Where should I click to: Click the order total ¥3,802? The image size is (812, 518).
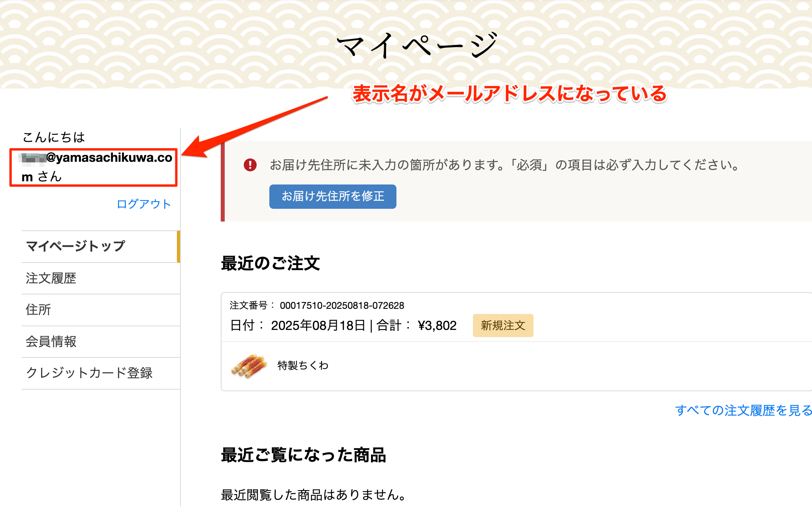(x=437, y=326)
